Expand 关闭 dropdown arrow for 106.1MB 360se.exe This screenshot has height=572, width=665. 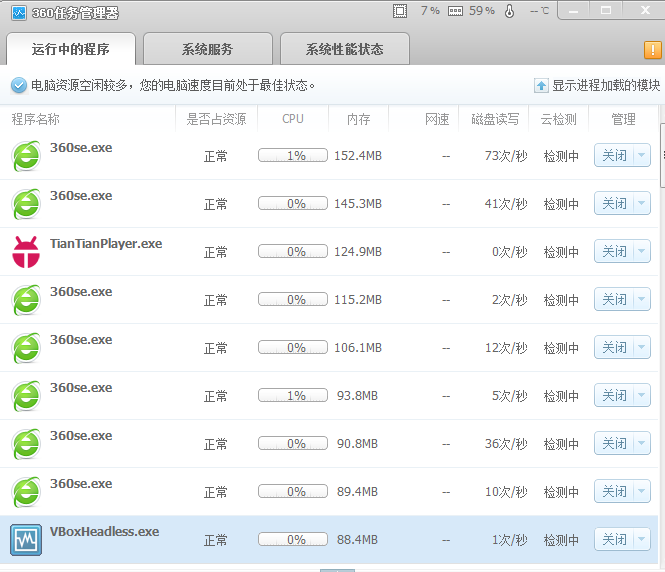click(x=642, y=347)
